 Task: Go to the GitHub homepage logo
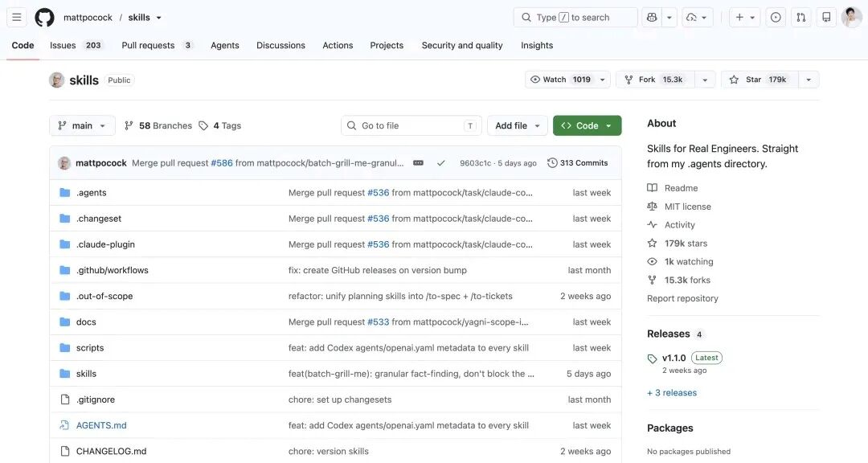(x=44, y=17)
